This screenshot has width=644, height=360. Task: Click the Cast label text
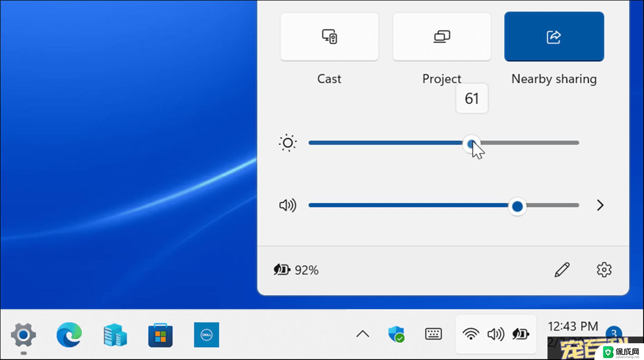point(329,79)
